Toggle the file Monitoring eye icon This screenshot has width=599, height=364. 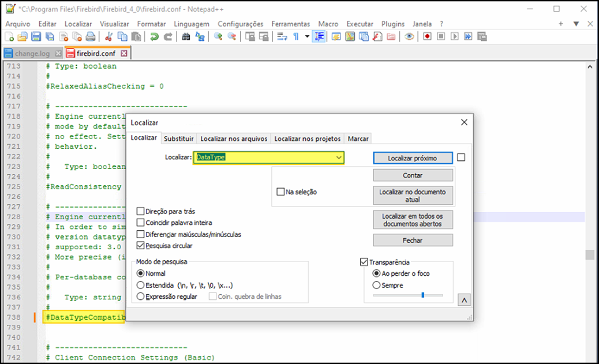[409, 37]
